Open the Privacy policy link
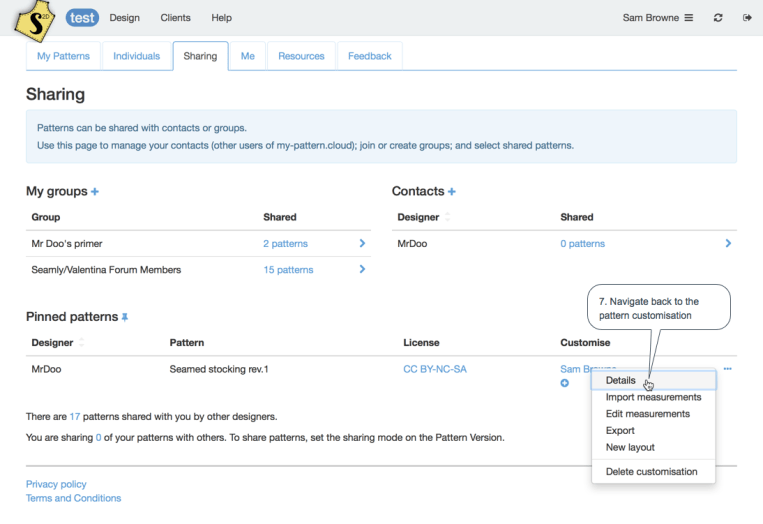This screenshot has width=763, height=524. tap(56, 484)
